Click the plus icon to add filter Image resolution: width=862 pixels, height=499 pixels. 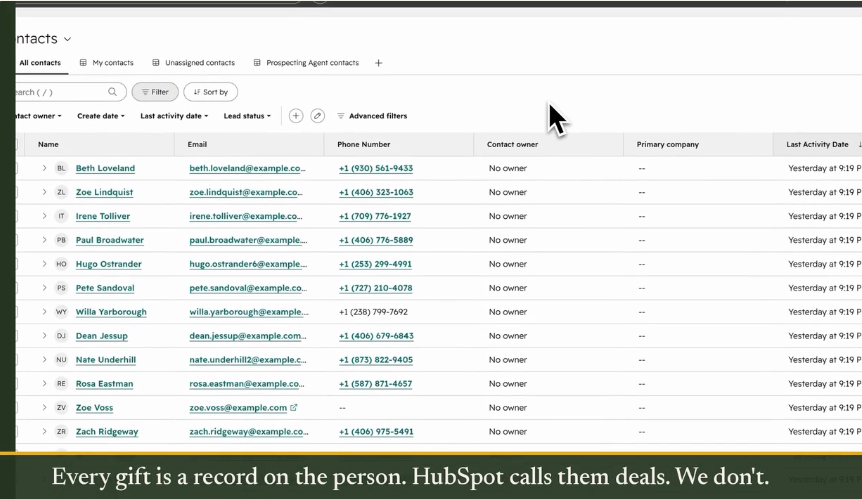(296, 116)
